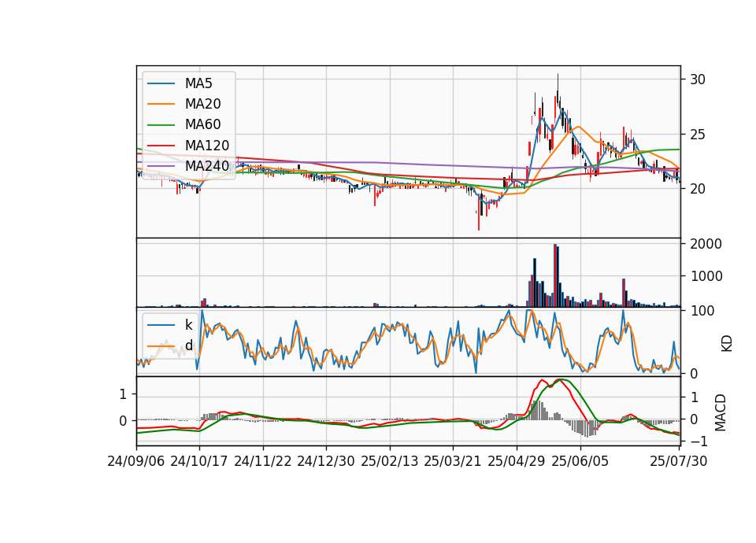Image resolution: width=756 pixels, height=543 pixels.
Task: Click the MA240 legend label
Action: click(x=207, y=166)
